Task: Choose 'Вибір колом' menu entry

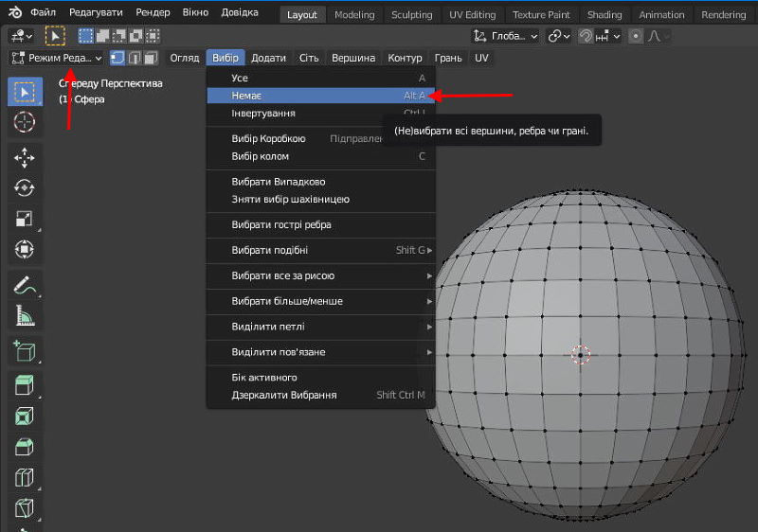Action: 321,156
